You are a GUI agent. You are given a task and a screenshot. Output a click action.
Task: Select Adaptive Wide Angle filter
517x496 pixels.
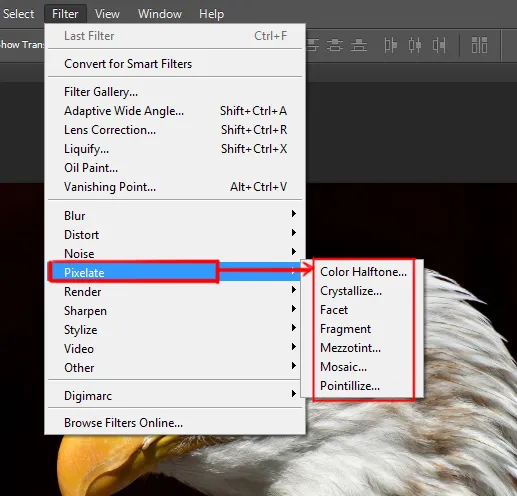pyautogui.click(x=175, y=111)
